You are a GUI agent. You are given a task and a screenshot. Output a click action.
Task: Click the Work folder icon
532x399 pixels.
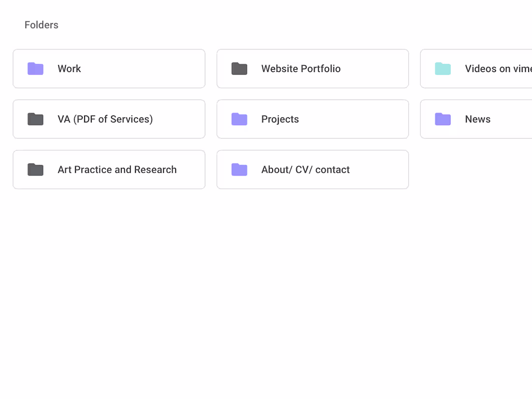pos(35,69)
